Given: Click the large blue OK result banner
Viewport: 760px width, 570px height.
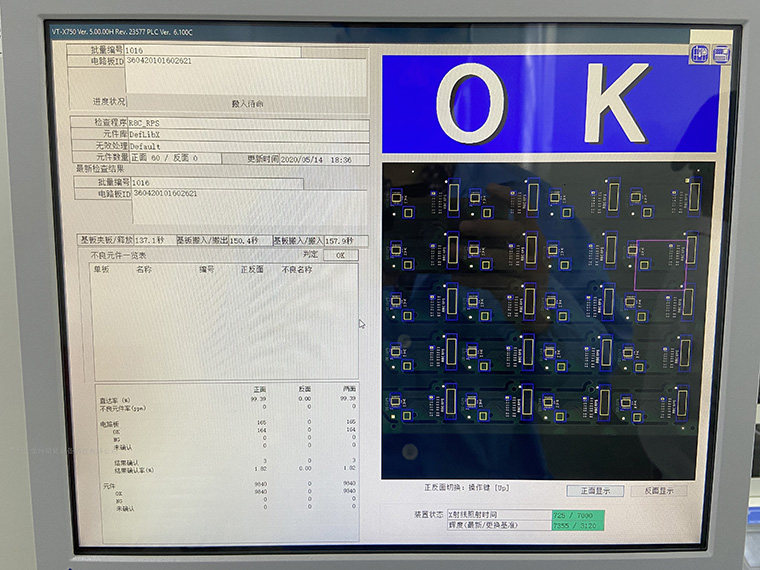Looking at the screenshot, I should pos(549,104).
